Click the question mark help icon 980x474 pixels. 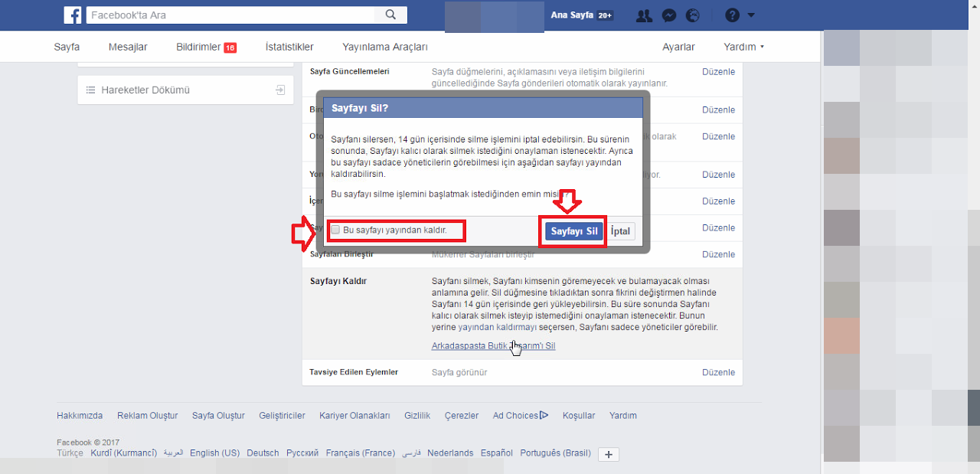tap(732, 15)
